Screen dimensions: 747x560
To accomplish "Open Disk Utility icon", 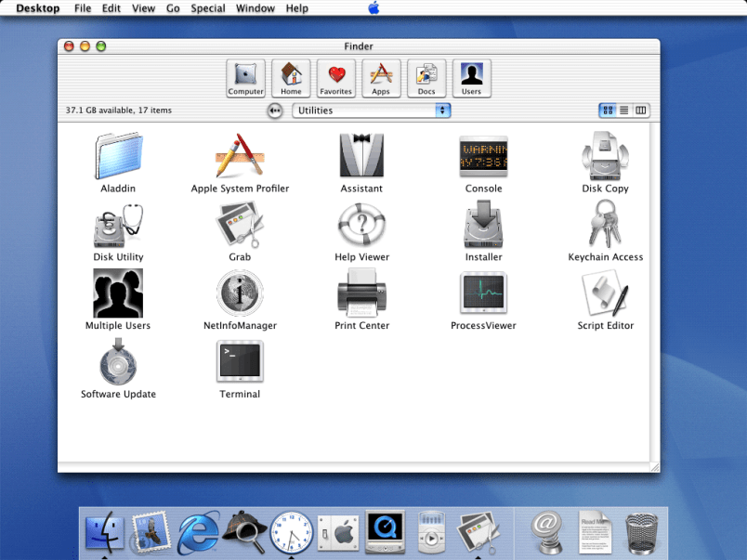I will point(118,226).
